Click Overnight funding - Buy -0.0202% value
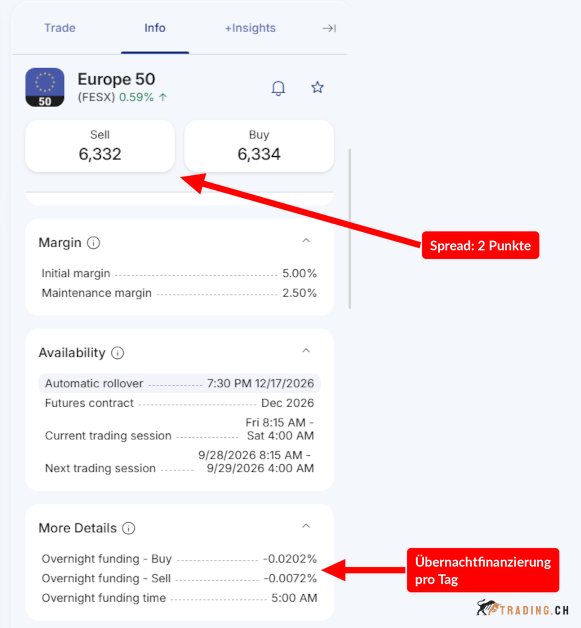Screen dimensions: 581x628 pos(290,559)
